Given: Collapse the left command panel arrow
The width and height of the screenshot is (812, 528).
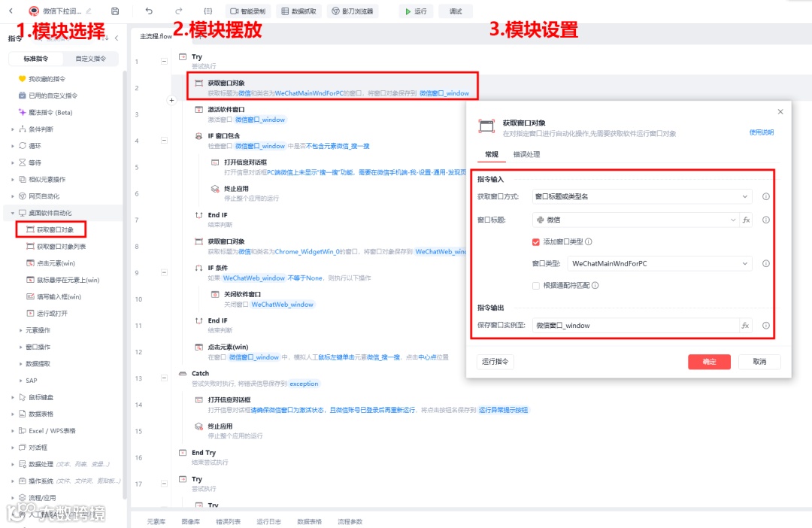Looking at the screenshot, I should click(x=116, y=38).
